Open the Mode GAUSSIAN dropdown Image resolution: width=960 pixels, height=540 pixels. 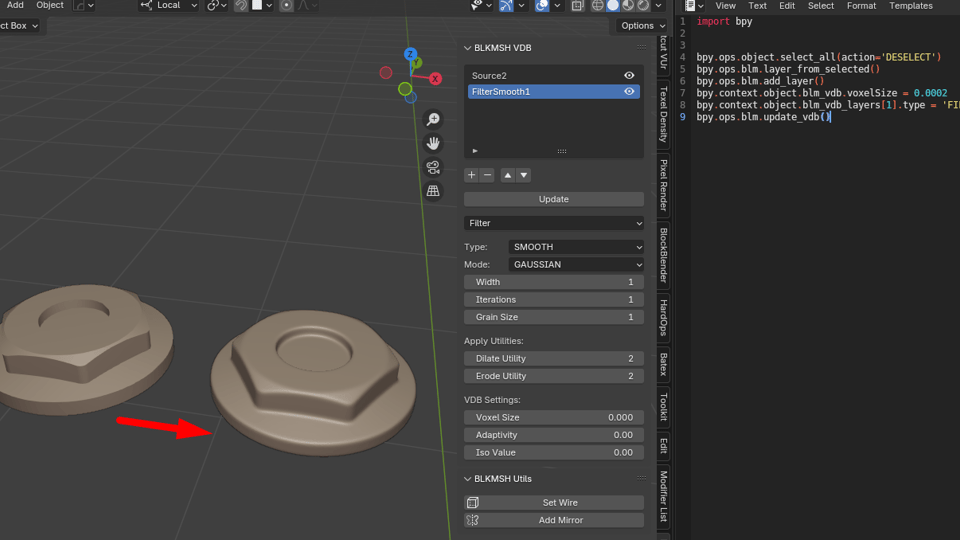coord(576,264)
